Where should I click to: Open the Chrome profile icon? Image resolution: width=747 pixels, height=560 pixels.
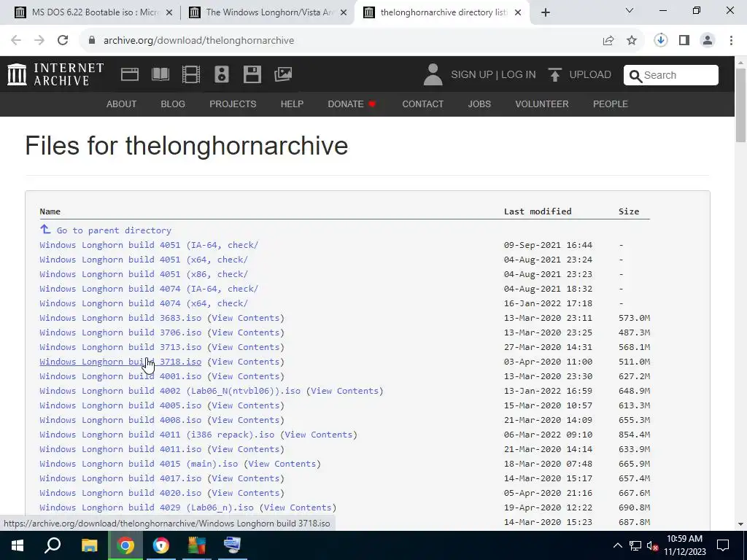pos(708,41)
